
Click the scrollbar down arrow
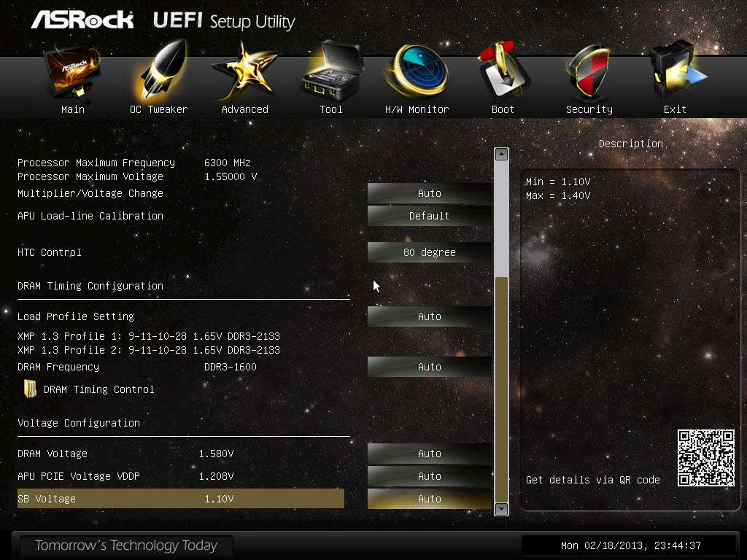tap(501, 508)
